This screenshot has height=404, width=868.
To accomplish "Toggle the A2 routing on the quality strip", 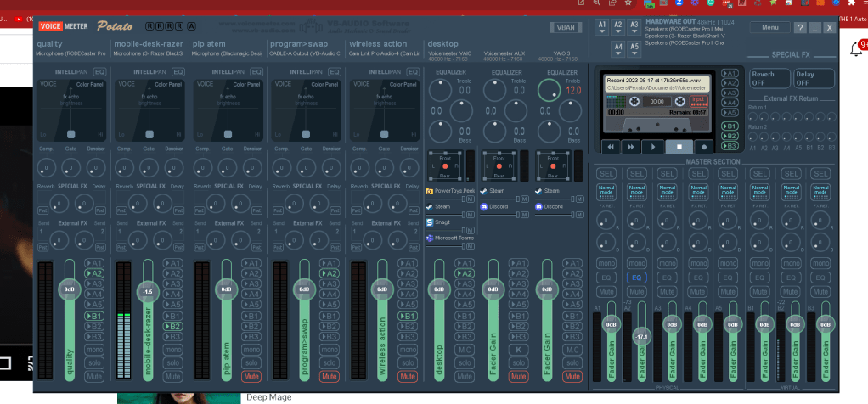I will pyautogui.click(x=94, y=273).
